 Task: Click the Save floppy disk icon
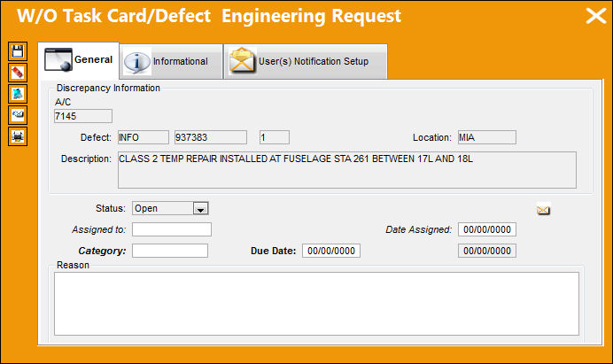[18, 51]
